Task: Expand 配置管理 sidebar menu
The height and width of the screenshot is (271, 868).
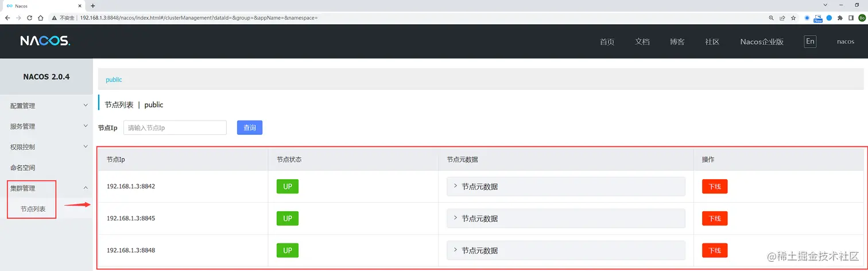Action: tap(46, 106)
